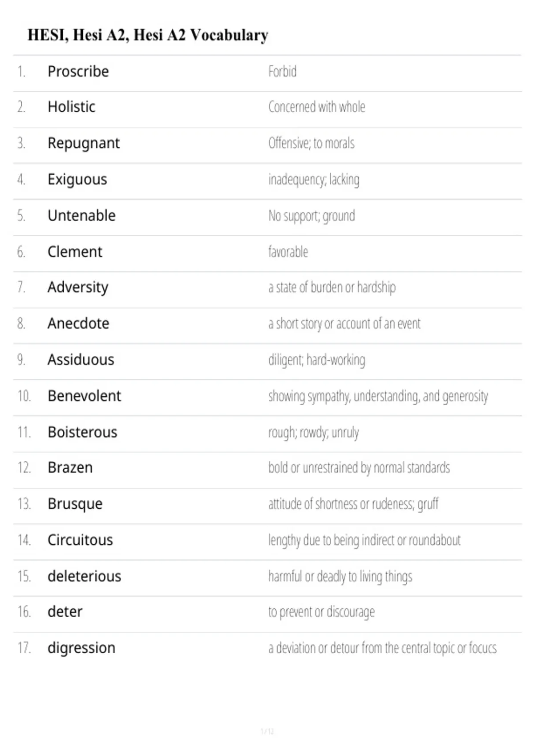Select the word deleterious
The width and height of the screenshot is (534, 756).
click(x=85, y=576)
